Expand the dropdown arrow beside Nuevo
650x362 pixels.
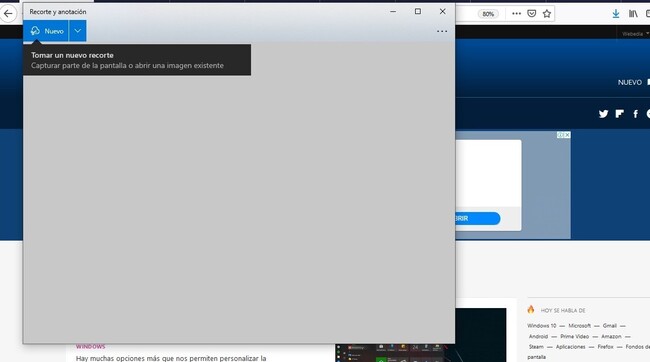pos(78,31)
